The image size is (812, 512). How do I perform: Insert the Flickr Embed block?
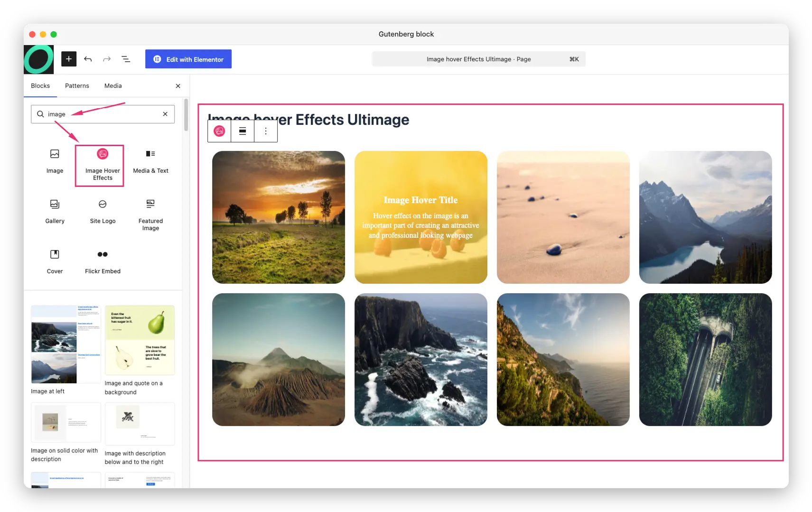[103, 262]
